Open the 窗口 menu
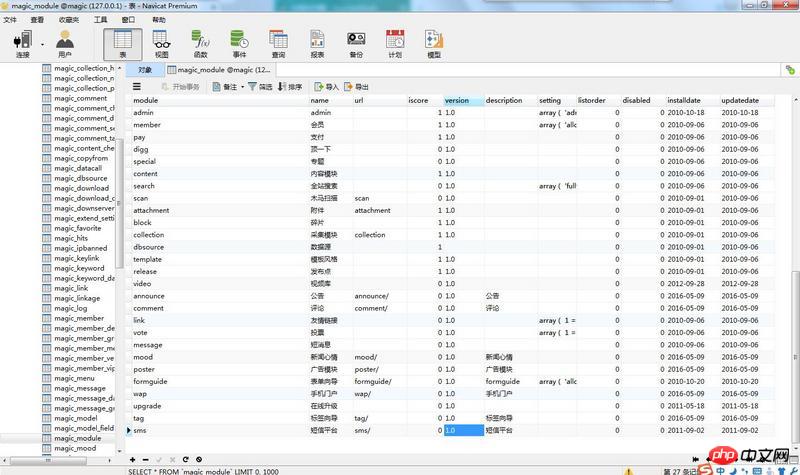800x475 pixels. coord(128,20)
